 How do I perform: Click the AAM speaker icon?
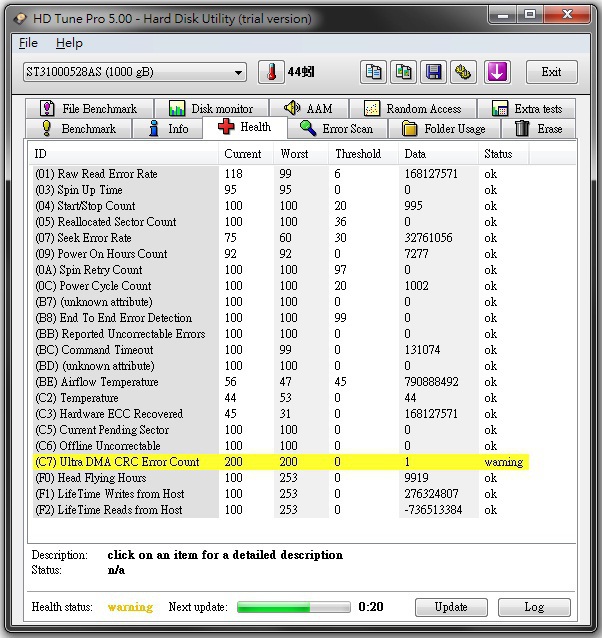[x=292, y=108]
